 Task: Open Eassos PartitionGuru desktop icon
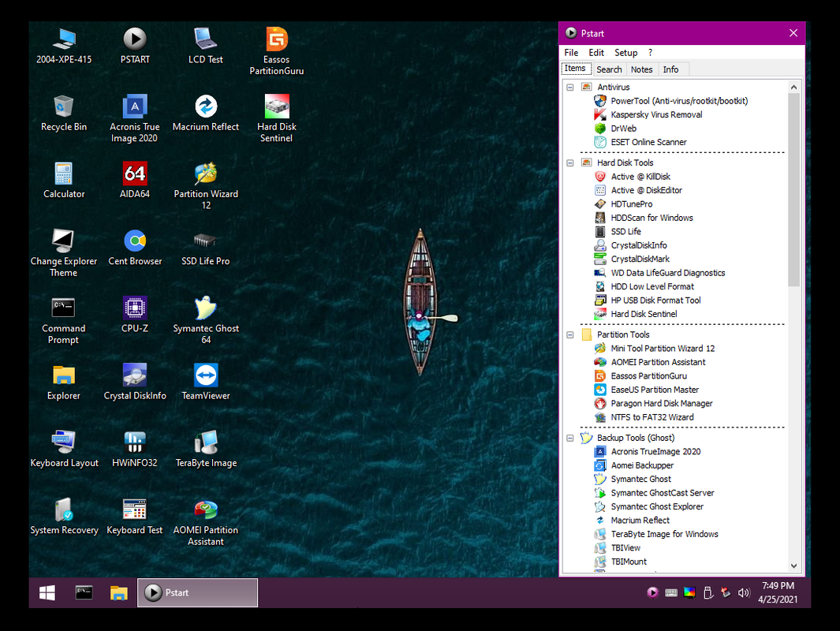tap(276, 51)
